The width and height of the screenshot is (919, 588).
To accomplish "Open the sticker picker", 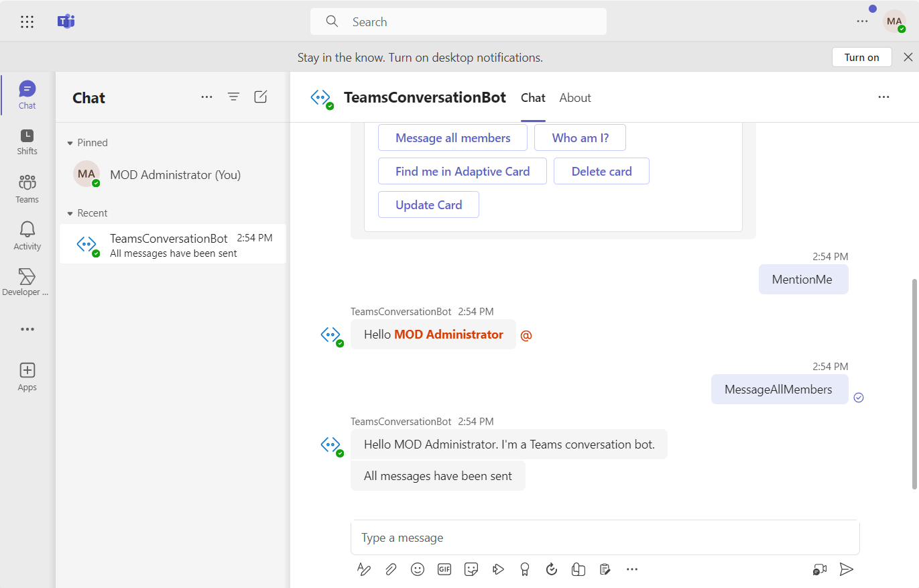I will [x=471, y=569].
